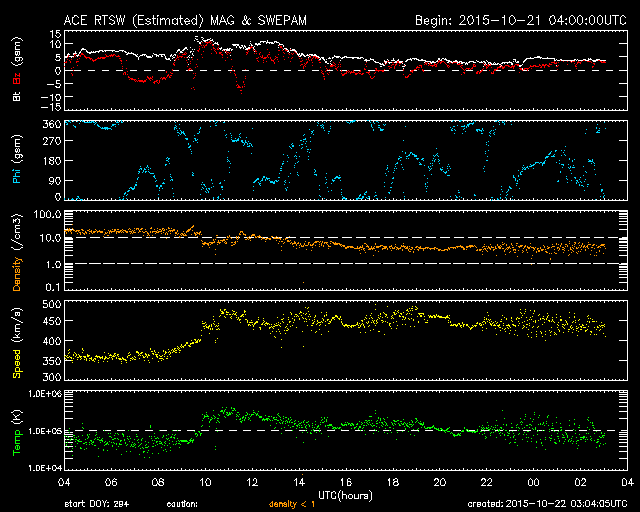
Task: Click the 20 hour tick on UTC axis
Action: coord(440,482)
